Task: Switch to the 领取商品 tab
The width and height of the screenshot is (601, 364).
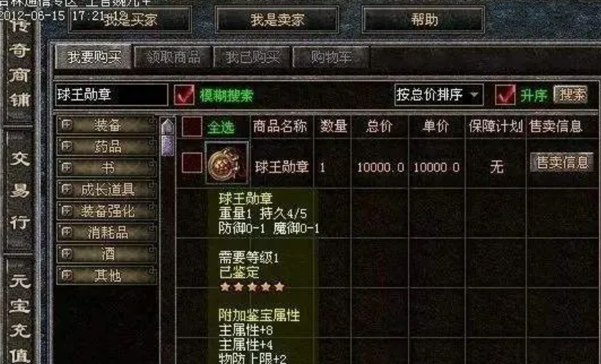Action: point(173,57)
